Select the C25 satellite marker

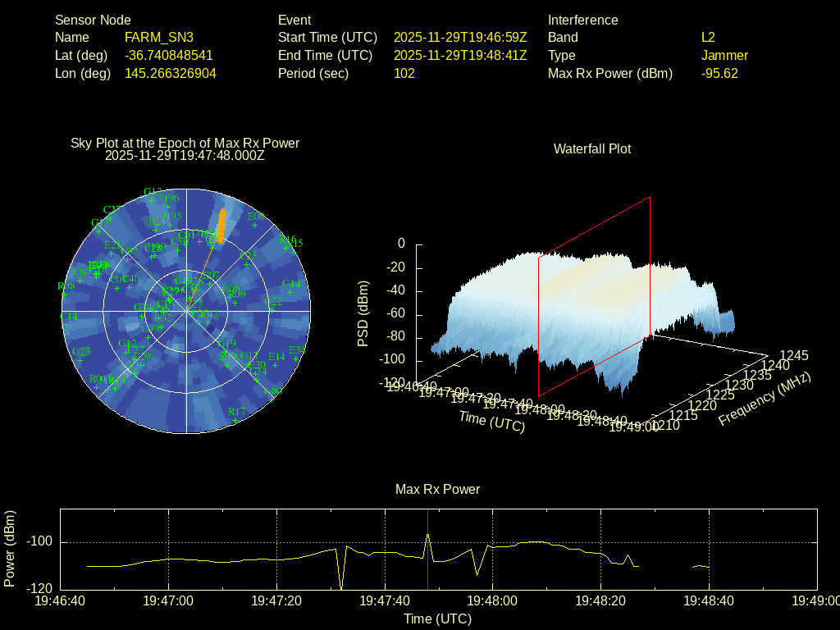coord(247,264)
